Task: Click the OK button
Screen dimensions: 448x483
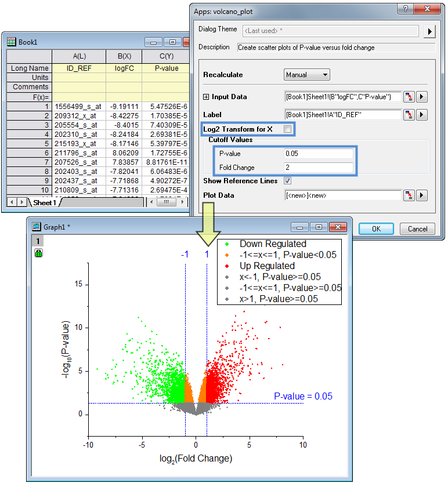Action: 376,229
